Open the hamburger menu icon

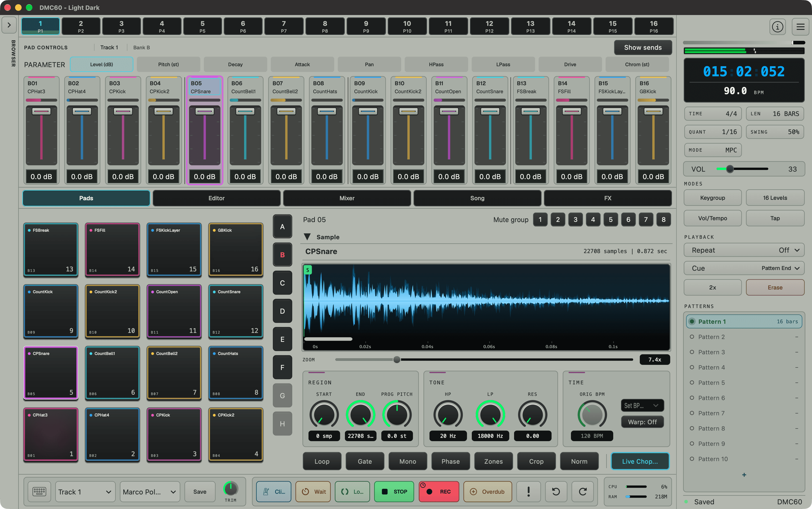tap(800, 27)
